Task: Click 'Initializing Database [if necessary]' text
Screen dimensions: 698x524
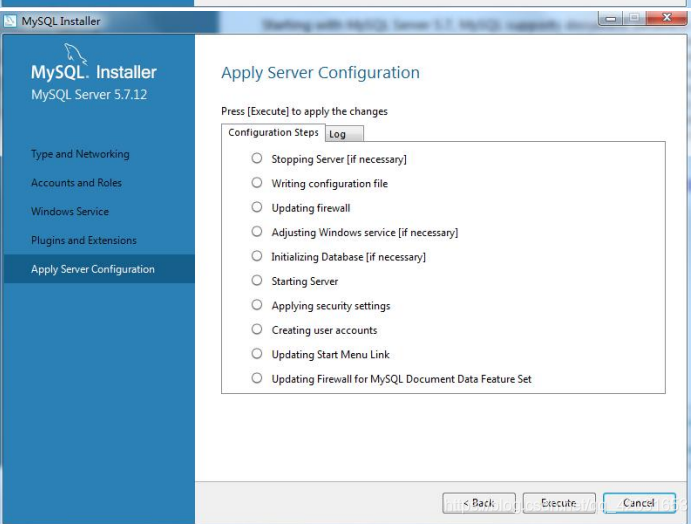Action: [x=349, y=257]
